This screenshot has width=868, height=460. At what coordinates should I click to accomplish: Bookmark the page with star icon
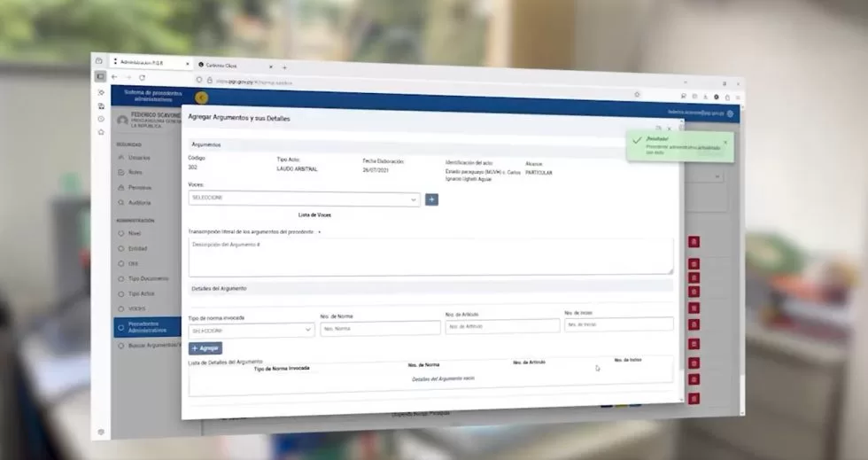[636, 94]
